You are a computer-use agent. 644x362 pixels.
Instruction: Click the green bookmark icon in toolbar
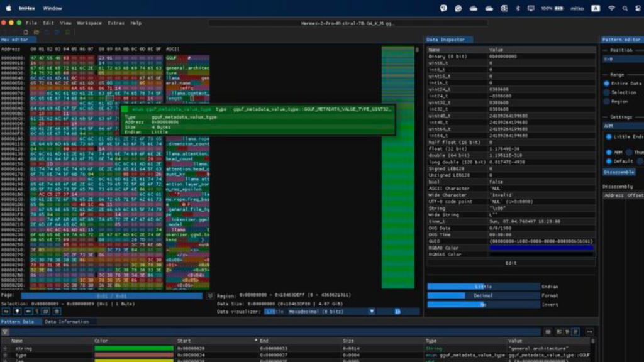[67, 31]
